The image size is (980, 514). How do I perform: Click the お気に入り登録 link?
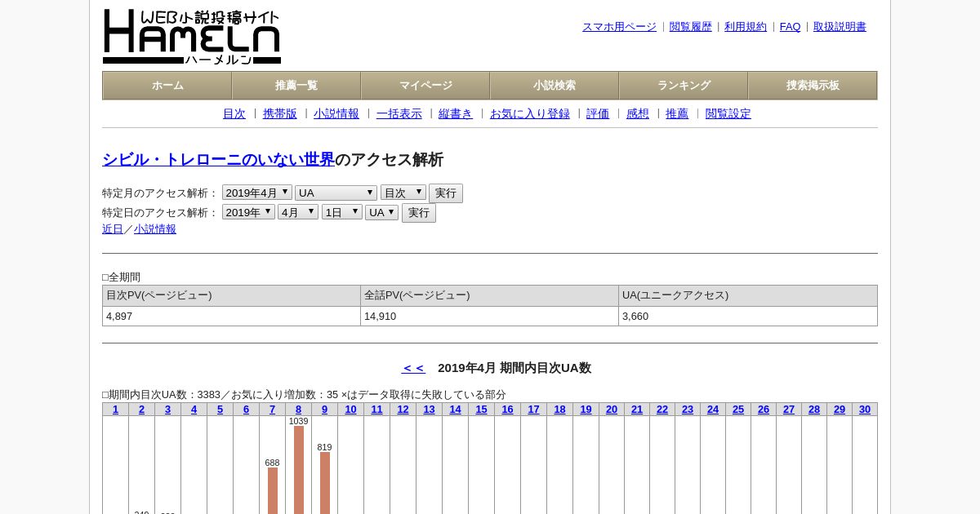530,114
